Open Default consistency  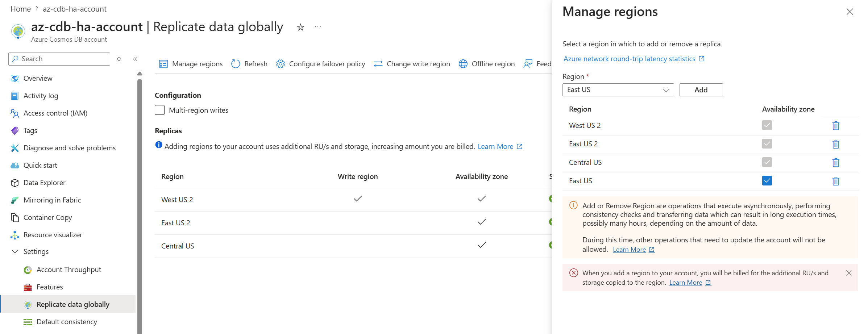click(x=67, y=322)
